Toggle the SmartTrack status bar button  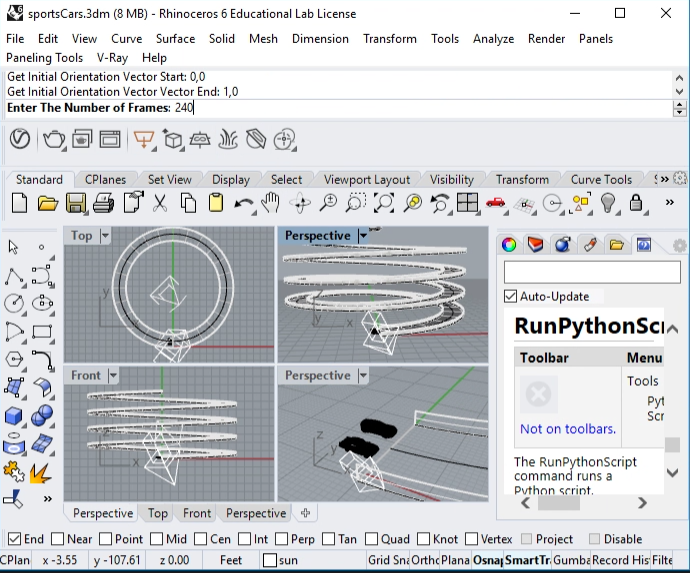527,560
